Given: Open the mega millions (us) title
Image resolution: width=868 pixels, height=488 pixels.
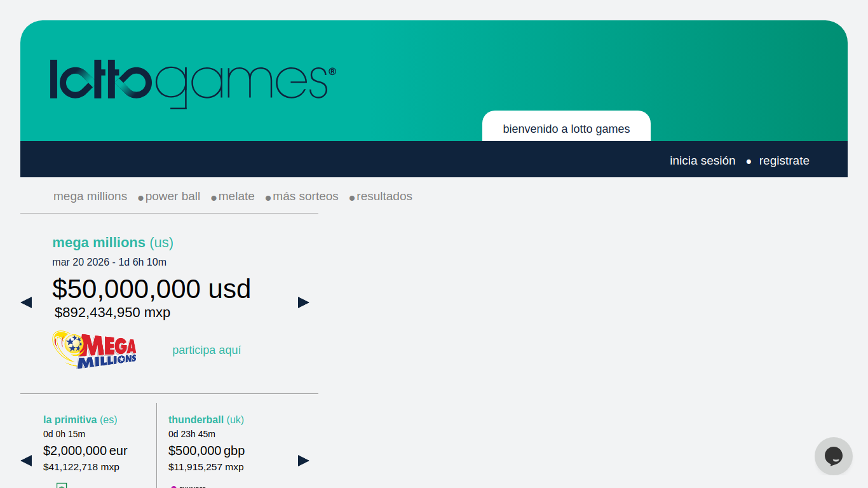Looking at the screenshot, I should (113, 243).
